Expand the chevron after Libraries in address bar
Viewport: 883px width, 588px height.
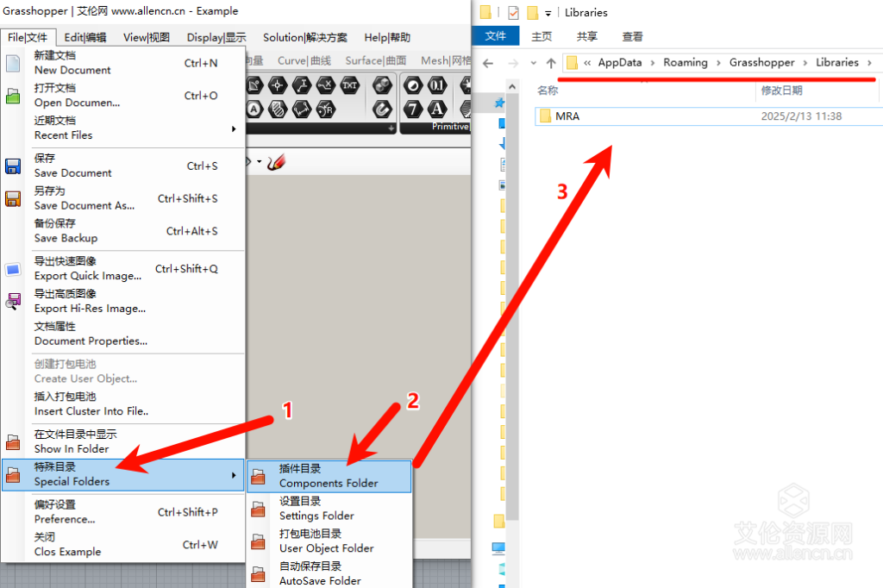coord(869,63)
